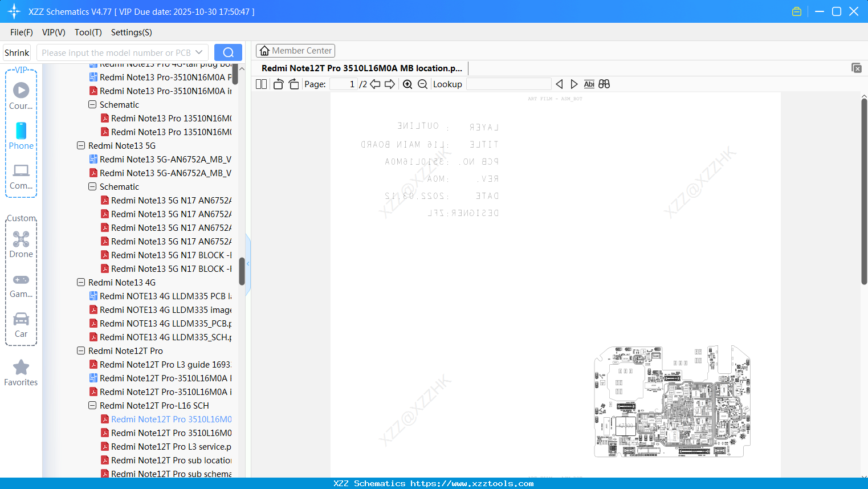Collapse the Redmi Note13 4G tree node
This screenshot has width=868, height=489.
(x=81, y=283)
